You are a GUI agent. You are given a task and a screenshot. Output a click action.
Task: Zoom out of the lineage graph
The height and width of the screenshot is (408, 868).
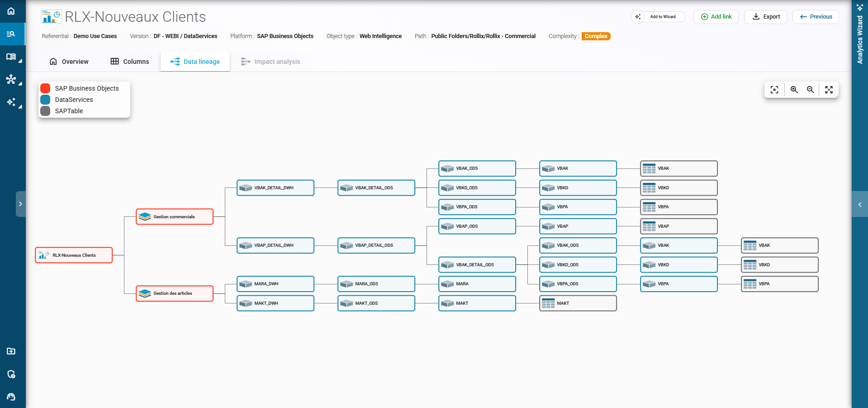(811, 90)
